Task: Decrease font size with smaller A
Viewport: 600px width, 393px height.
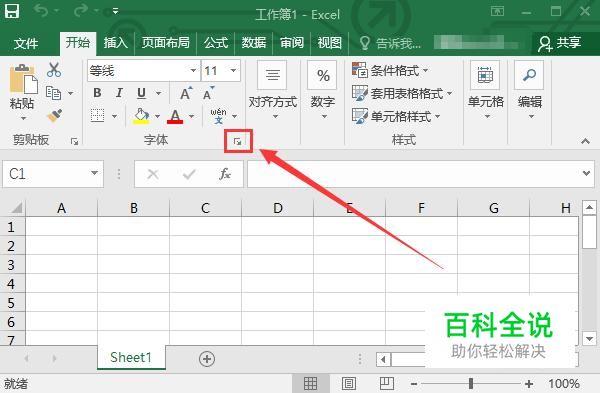Action: 209,93
